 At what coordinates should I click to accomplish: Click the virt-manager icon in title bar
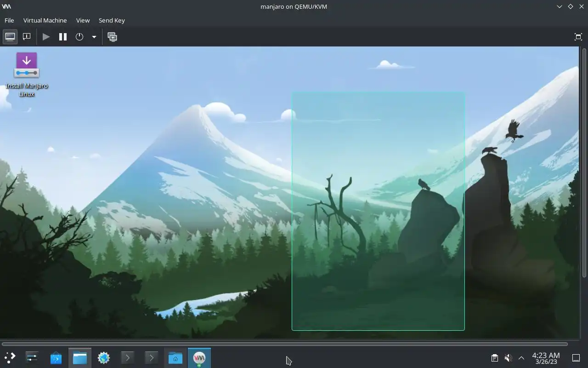pyautogui.click(x=6, y=6)
